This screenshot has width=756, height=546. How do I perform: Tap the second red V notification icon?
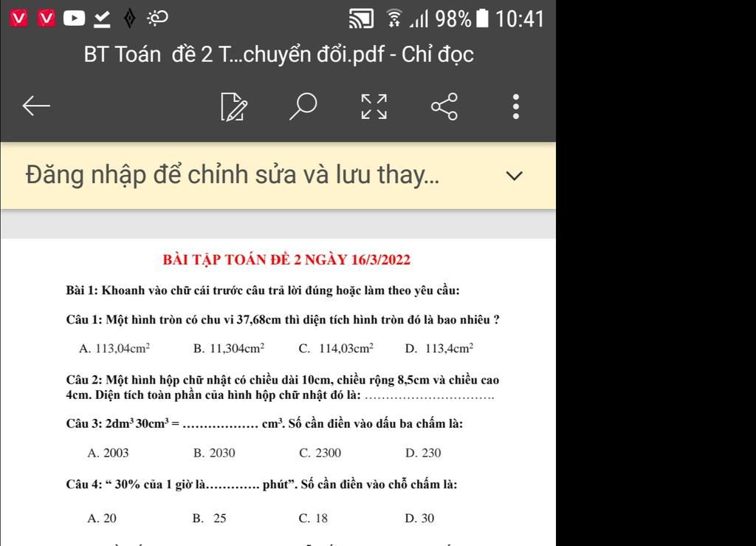[47, 18]
